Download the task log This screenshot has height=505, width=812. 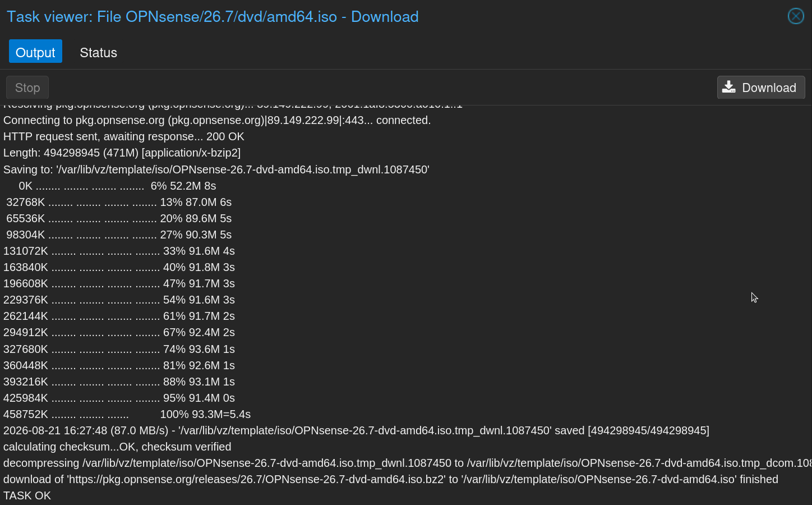(761, 88)
